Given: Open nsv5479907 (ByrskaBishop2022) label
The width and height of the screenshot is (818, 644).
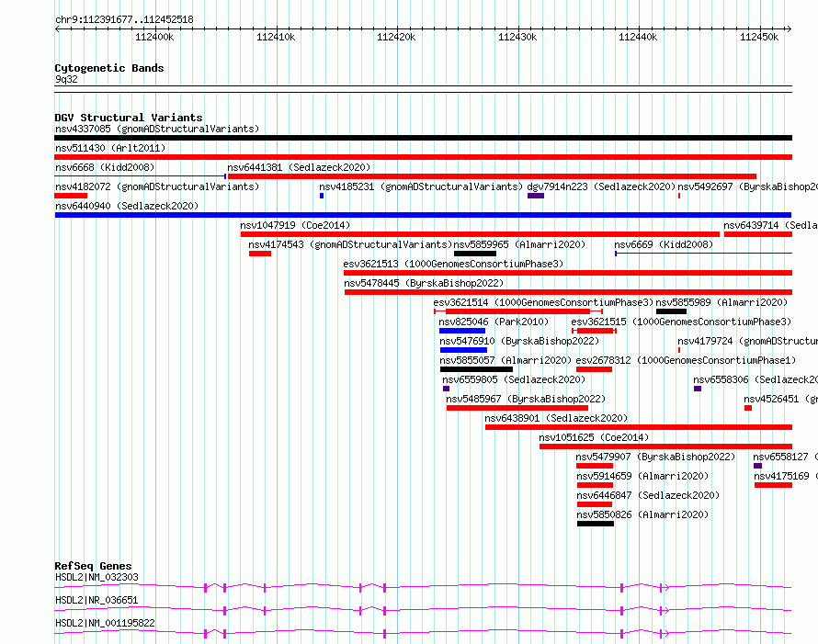Looking at the screenshot, I should pos(655,457).
